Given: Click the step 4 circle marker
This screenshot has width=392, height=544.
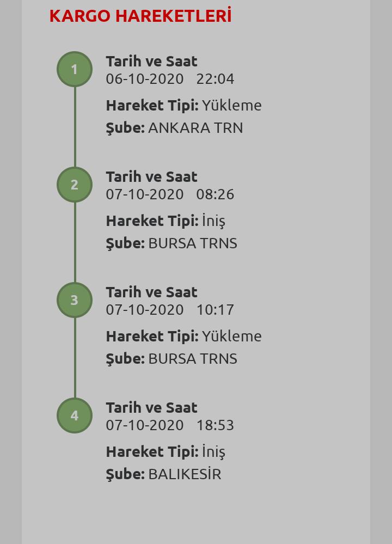Looking at the screenshot, I should coord(75,415).
